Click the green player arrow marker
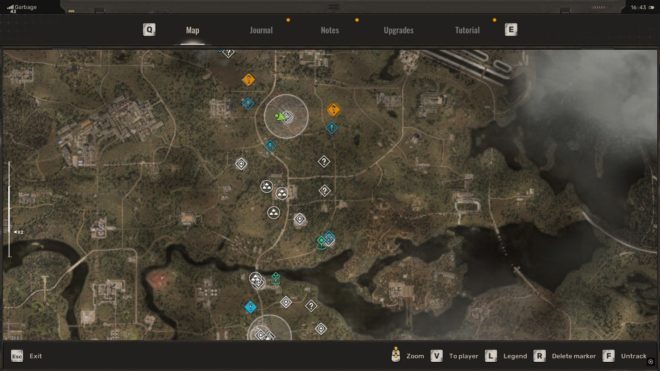The image size is (660, 371). pos(280,117)
